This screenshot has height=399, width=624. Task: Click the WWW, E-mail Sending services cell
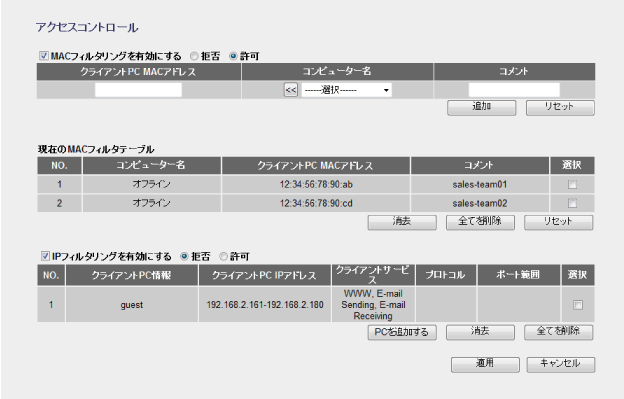[x=373, y=305]
